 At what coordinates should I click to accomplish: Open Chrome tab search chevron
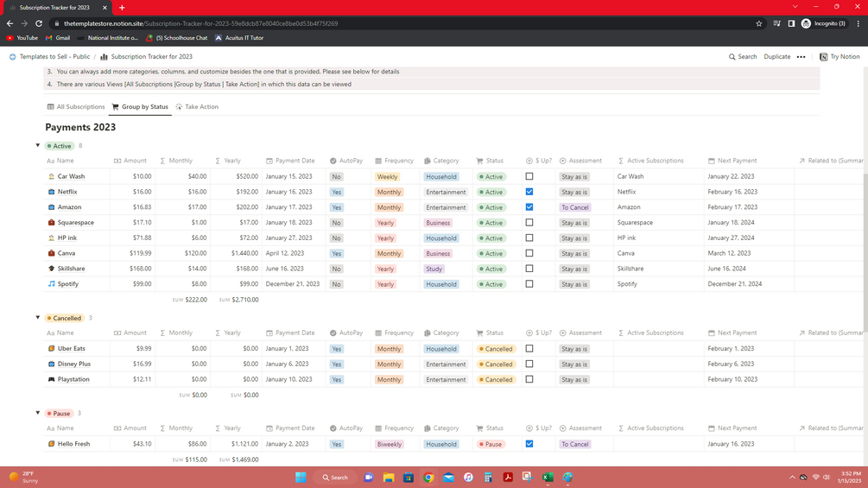795,7
